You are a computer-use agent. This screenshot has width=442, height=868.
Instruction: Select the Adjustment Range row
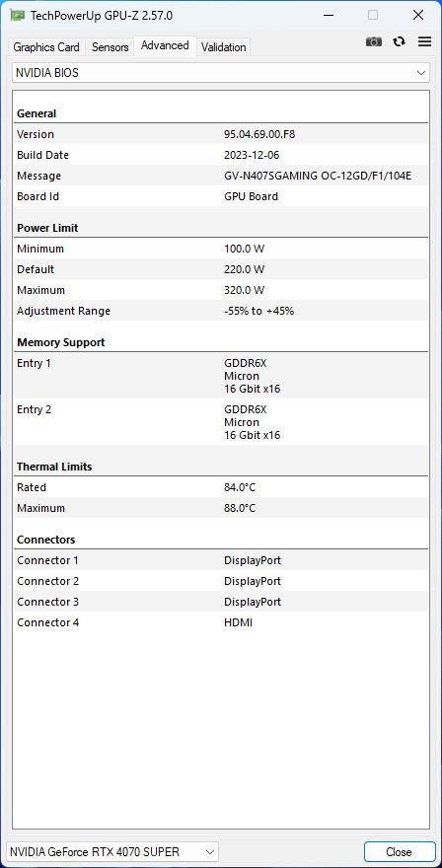[221, 311]
